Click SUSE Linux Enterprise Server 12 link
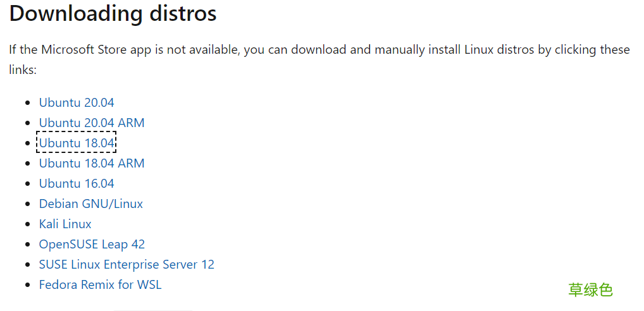644x311 pixels. coord(127,264)
